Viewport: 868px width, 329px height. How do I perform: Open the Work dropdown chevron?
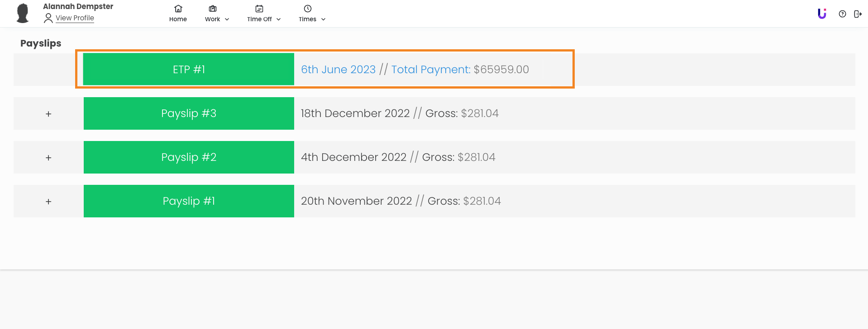pyautogui.click(x=227, y=19)
